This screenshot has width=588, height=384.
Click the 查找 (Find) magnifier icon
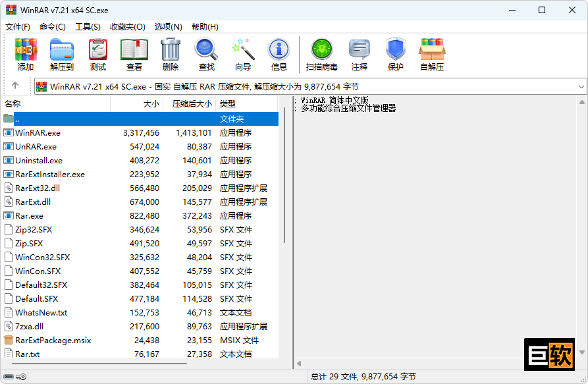coord(207,49)
